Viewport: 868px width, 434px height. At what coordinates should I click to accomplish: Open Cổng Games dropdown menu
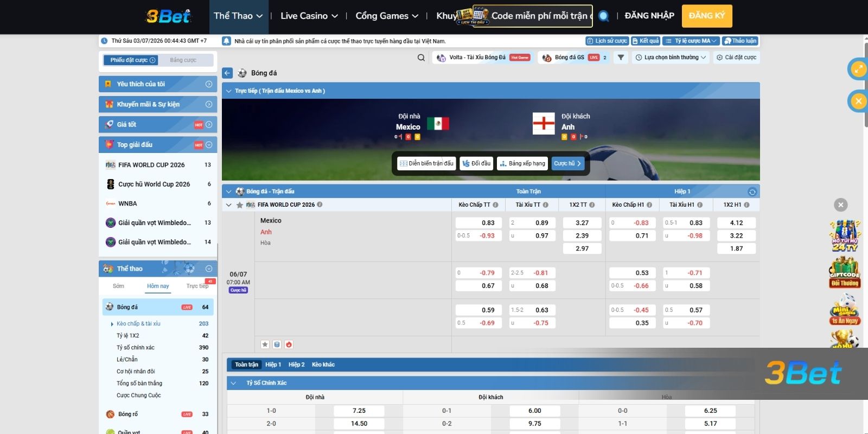click(387, 16)
